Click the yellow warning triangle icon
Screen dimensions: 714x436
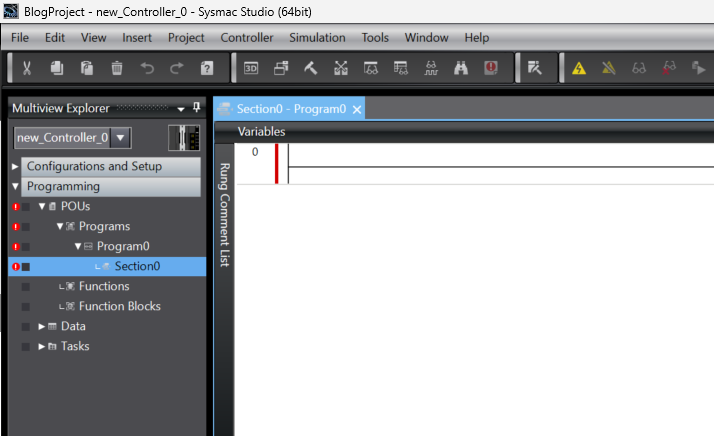(x=579, y=68)
